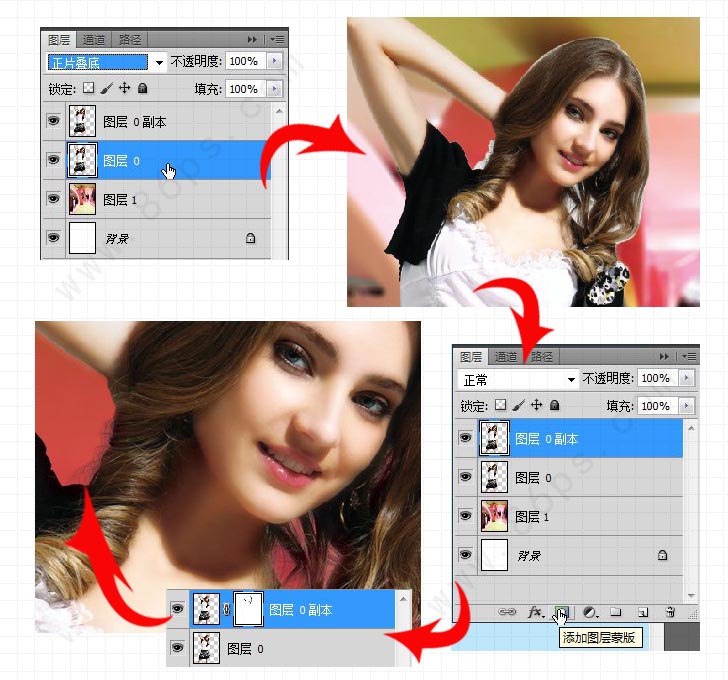Click 背景 white thumbnail in 正片叠底 panel
Screen dimensions: 728x680
point(83,238)
